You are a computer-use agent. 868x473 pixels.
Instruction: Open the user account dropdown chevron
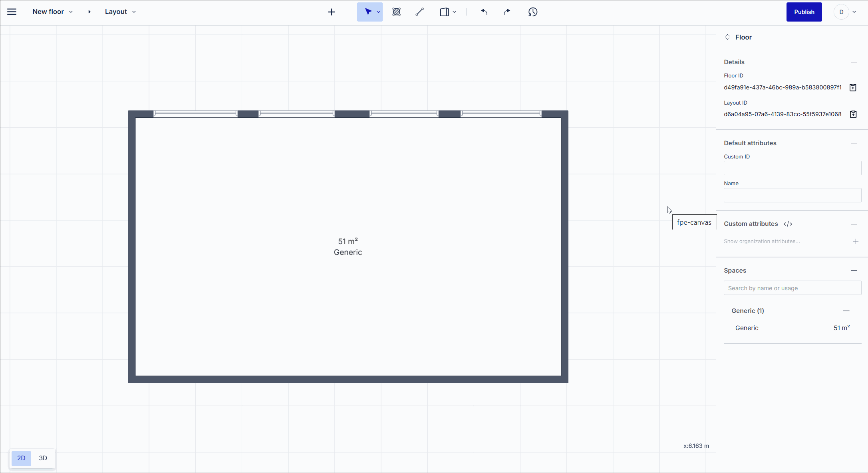click(x=854, y=12)
